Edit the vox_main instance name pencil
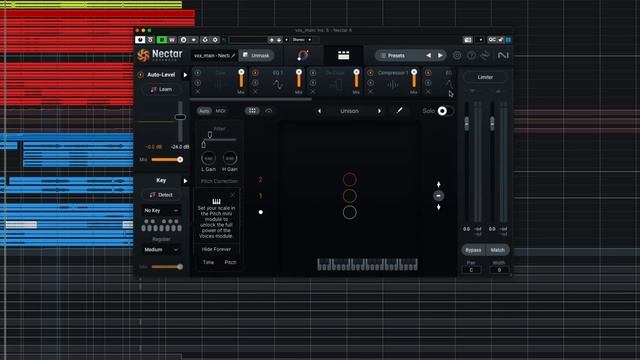The height and width of the screenshot is (360, 640). 233,56
